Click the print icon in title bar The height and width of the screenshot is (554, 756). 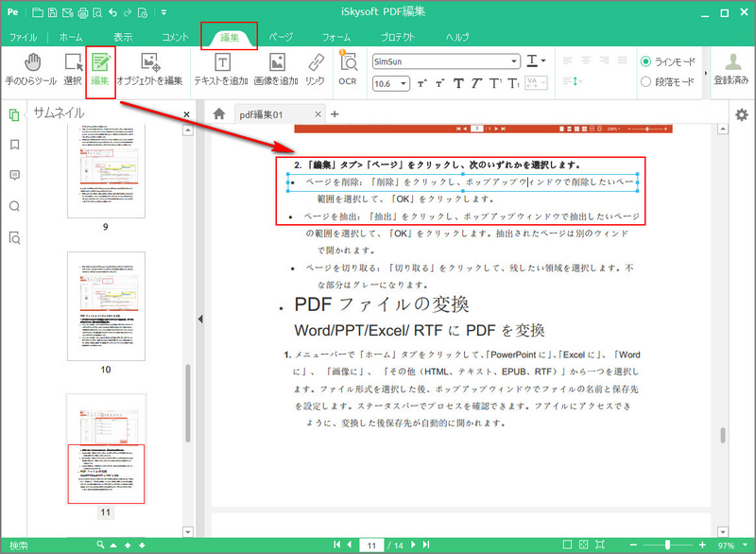pyautogui.click(x=82, y=13)
